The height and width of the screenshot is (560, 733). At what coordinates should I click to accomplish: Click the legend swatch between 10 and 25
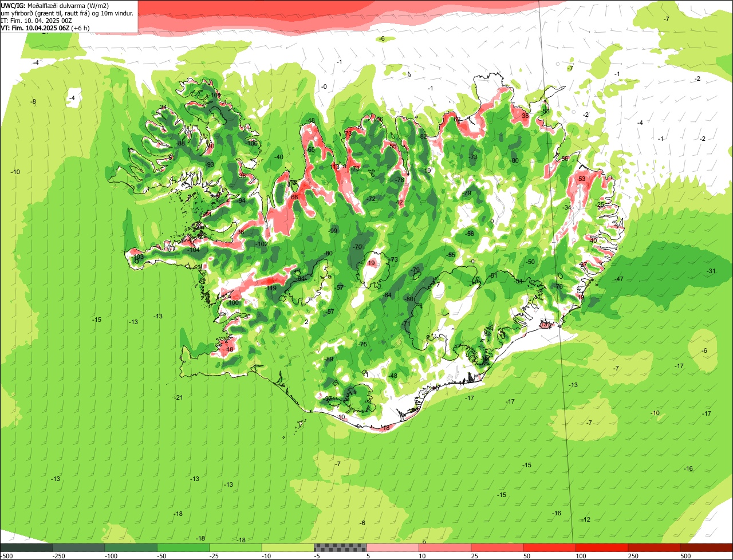446,548
